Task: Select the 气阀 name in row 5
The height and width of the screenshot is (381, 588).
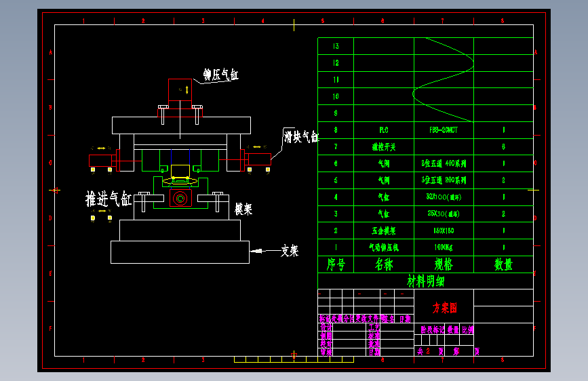Action: [384, 180]
